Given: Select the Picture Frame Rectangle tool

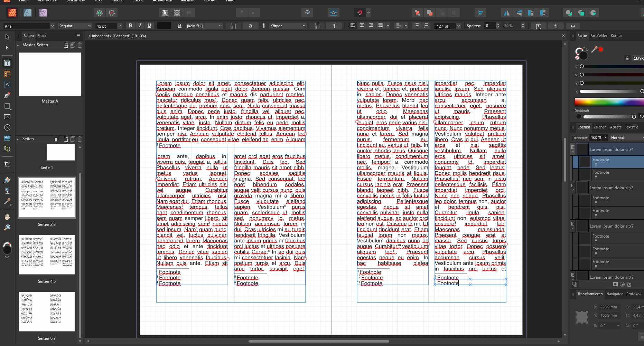Looking at the screenshot, I should [7, 117].
